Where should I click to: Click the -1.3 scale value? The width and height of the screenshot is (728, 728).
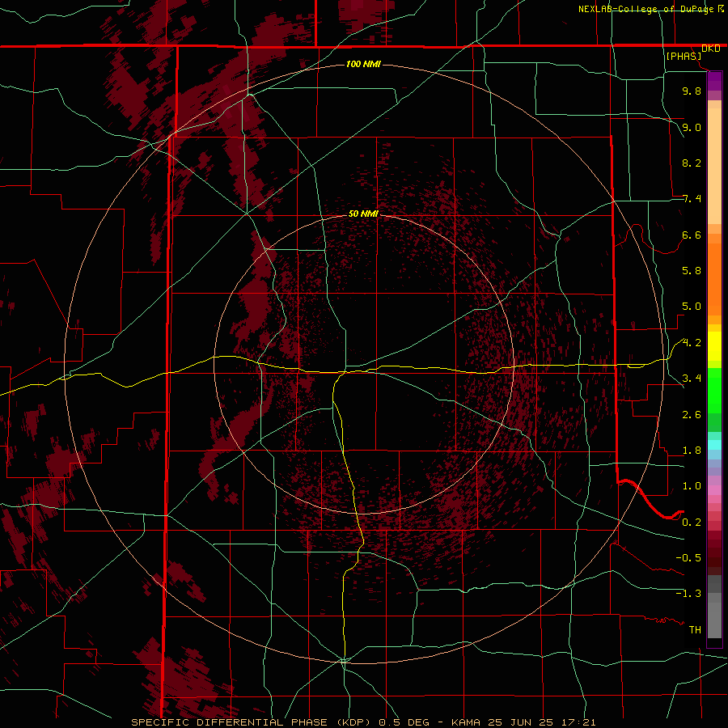click(688, 595)
